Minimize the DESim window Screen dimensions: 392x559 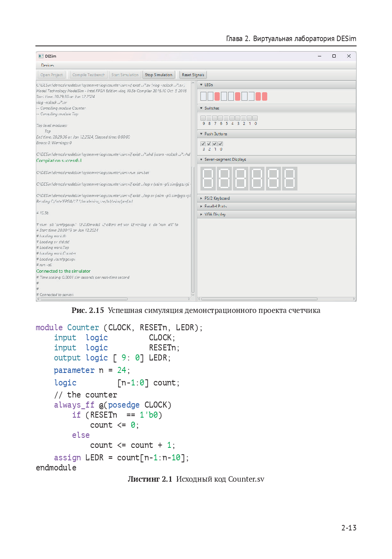click(x=319, y=56)
